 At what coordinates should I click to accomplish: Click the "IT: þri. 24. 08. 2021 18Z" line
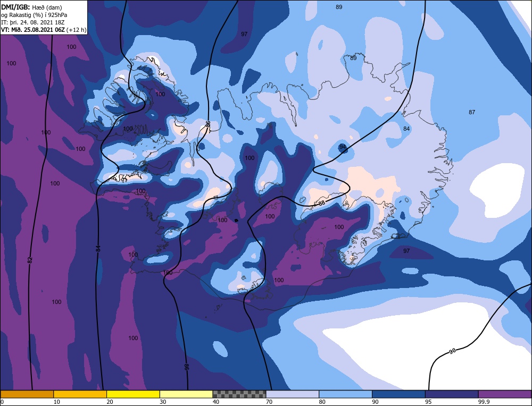tap(32, 22)
